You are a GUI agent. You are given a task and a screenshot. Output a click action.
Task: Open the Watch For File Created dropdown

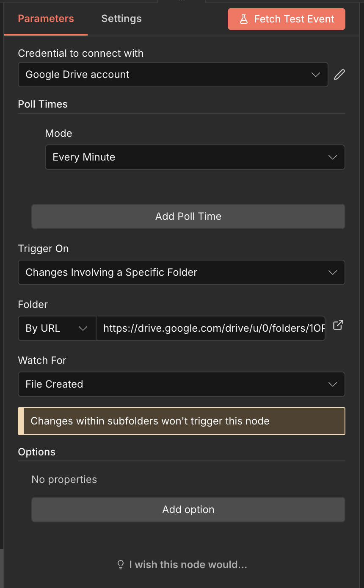coord(182,384)
